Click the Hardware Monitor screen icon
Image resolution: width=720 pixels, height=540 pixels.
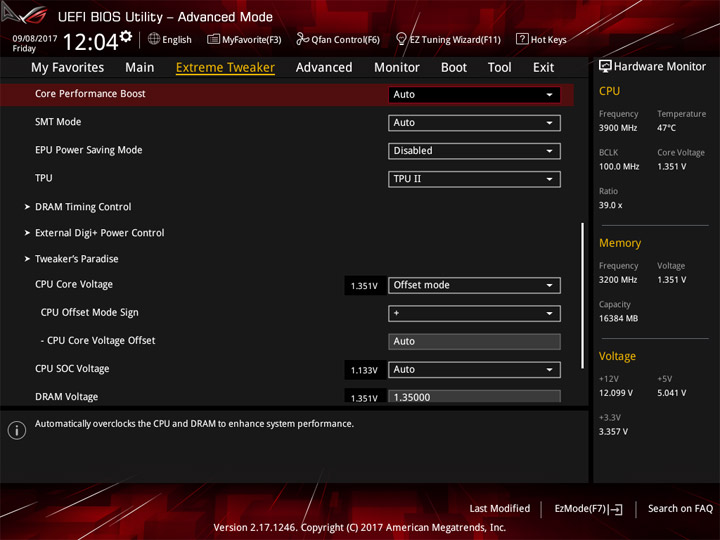click(x=605, y=67)
